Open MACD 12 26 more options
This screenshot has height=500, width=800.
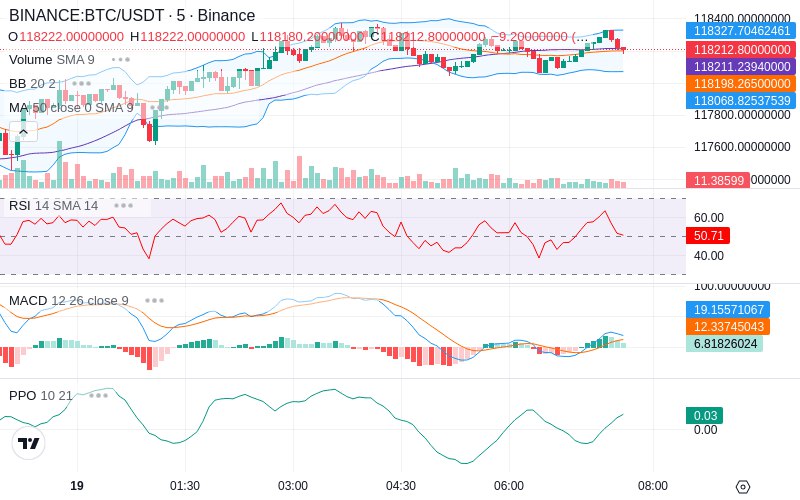[154, 301]
